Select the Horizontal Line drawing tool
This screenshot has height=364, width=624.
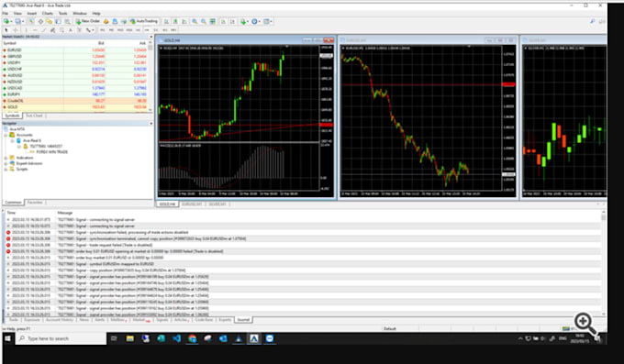pyautogui.click(x=35, y=30)
